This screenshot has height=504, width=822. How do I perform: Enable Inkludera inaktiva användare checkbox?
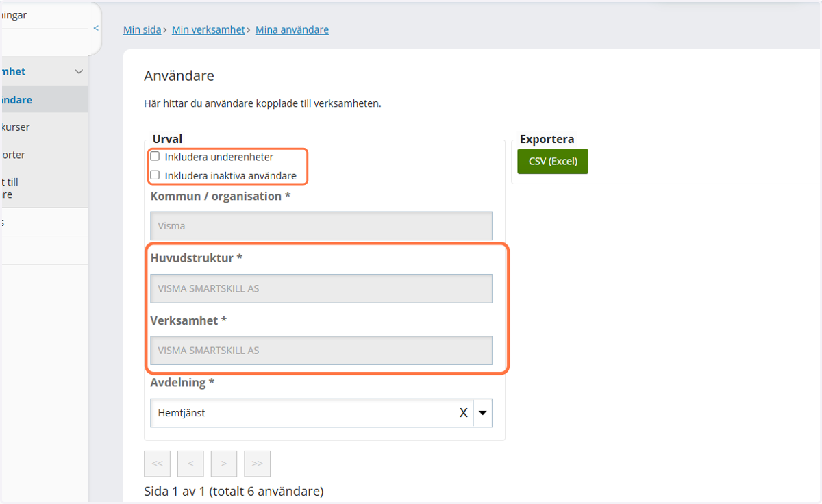(x=155, y=175)
